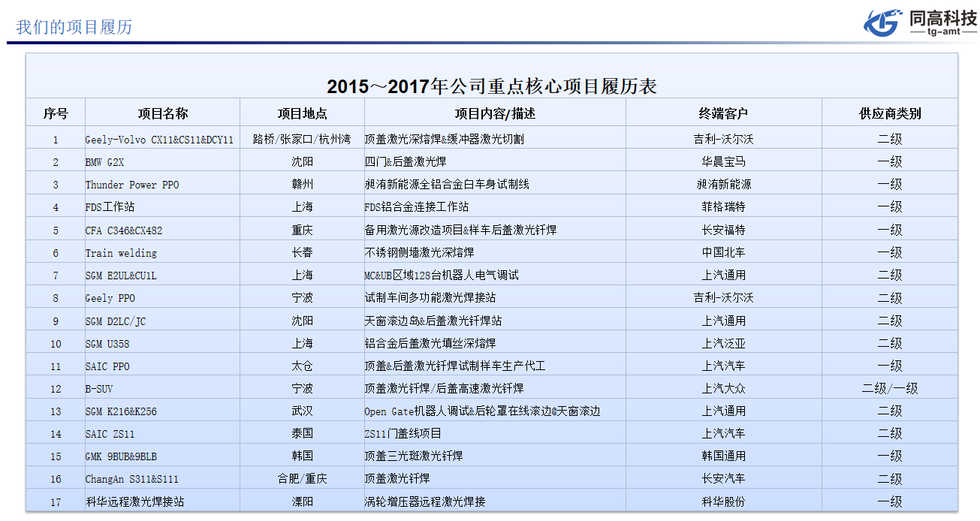Click customer cell 长安汽车

tap(724, 479)
